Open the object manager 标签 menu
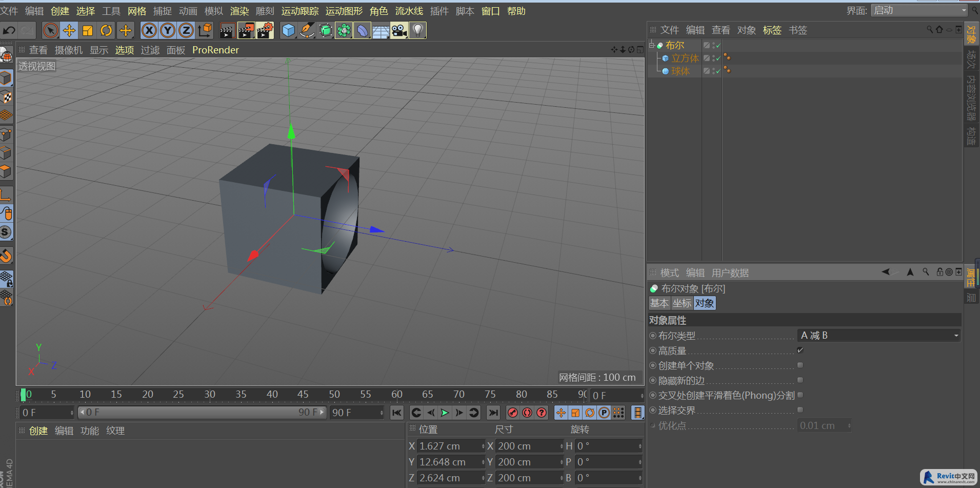Screen dimensions: 980x488 pos(772,30)
